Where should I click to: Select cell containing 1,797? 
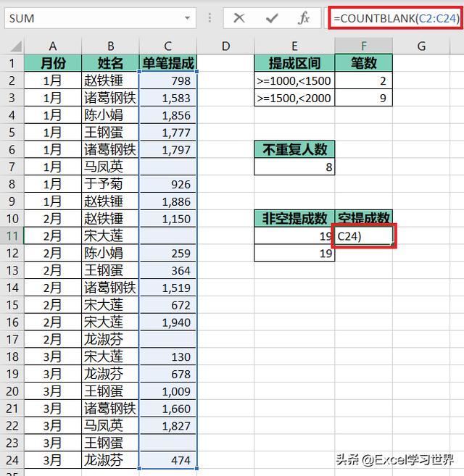pos(168,149)
